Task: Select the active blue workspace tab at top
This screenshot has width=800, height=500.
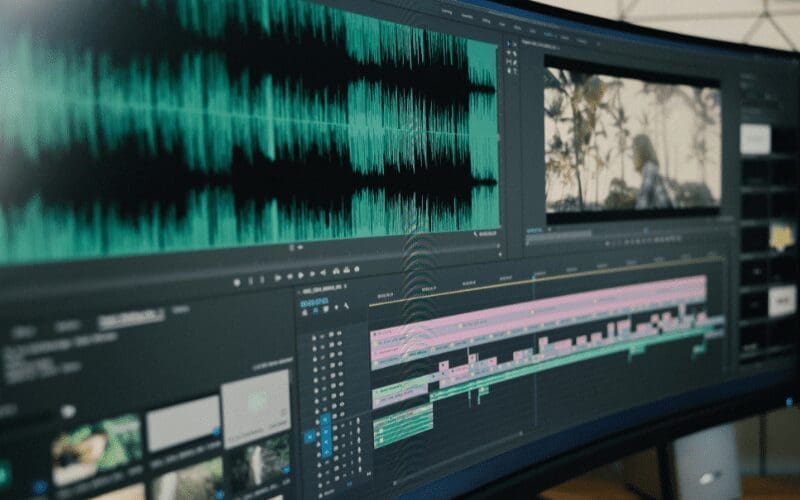Action: tap(548, 35)
